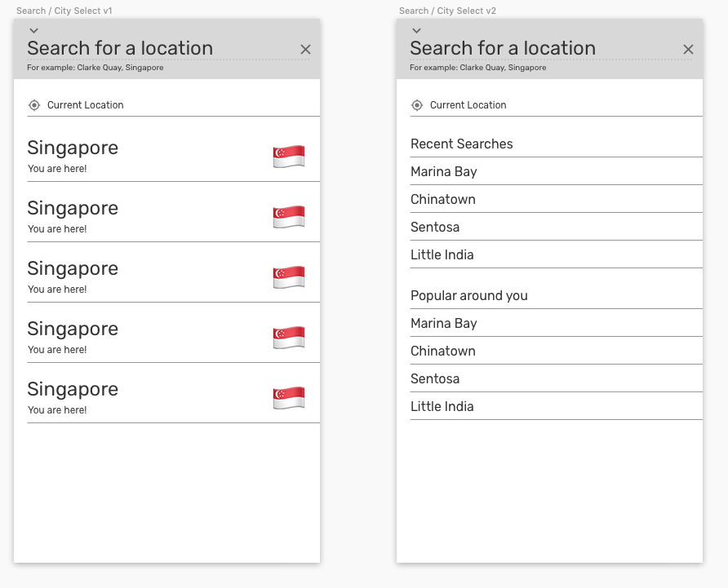
Task: Click the third Singapore flag icon
Action: [289, 276]
